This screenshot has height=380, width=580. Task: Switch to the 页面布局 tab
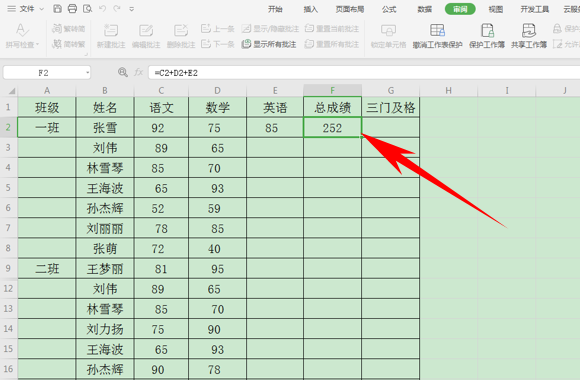click(x=350, y=9)
